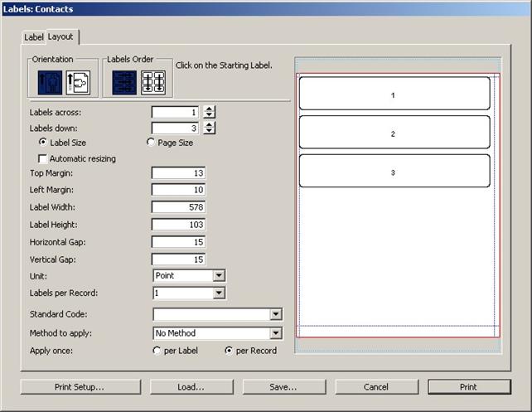This screenshot has height=412, width=532.
Task: Switch to the Label tab
Action: pyautogui.click(x=33, y=37)
